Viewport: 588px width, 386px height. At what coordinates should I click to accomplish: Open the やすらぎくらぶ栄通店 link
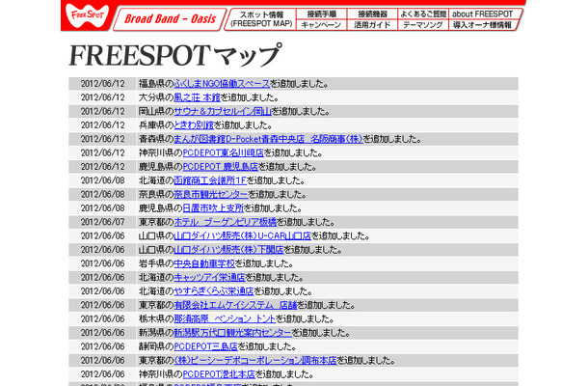[214, 292]
